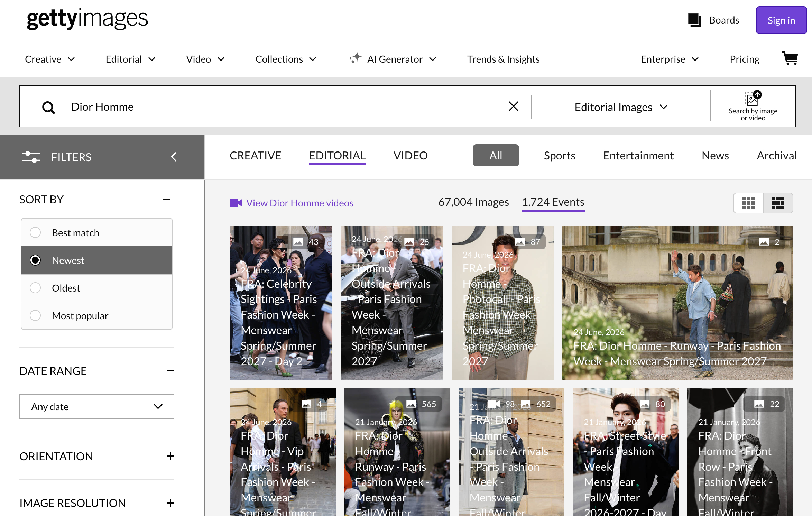Viewport: 812px width, 516px height.
Task: Select the All category filter
Action: pyautogui.click(x=496, y=155)
